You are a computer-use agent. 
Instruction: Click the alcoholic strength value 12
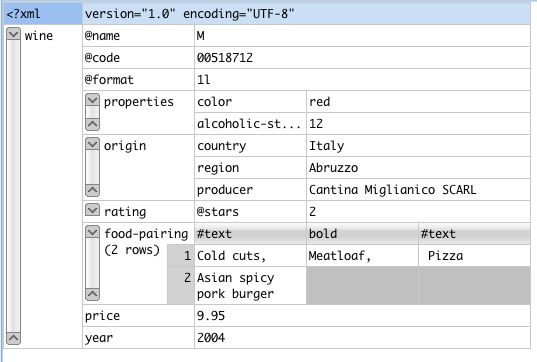pyautogui.click(x=419, y=124)
